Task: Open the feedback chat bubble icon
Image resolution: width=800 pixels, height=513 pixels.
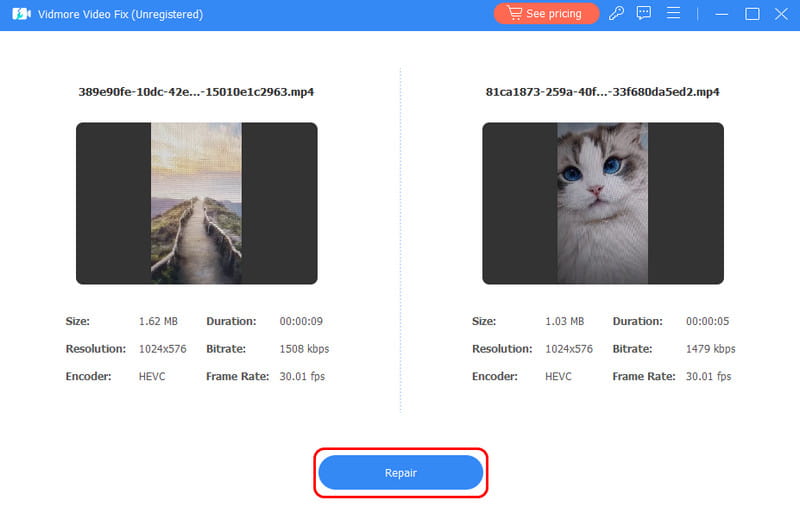Action: (x=644, y=14)
